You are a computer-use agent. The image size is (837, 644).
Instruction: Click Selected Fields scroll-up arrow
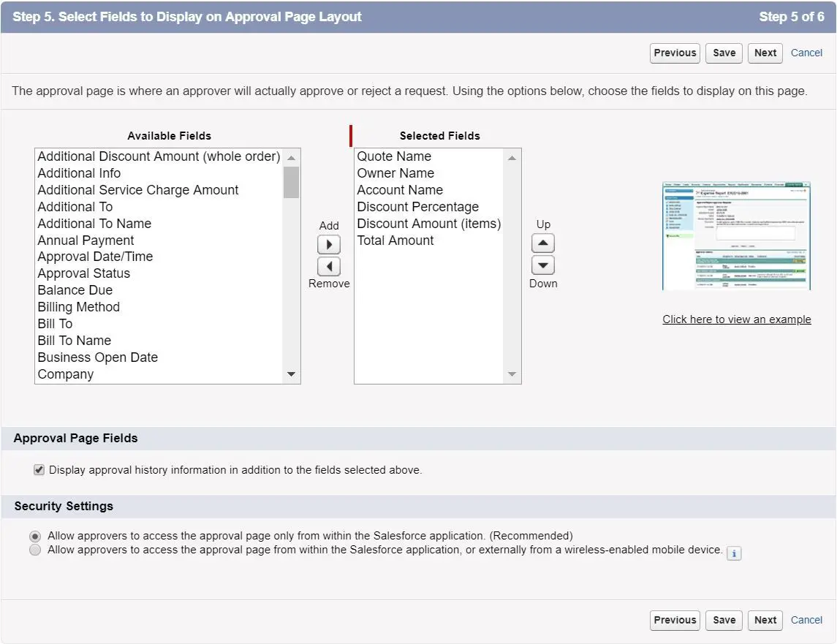pyautogui.click(x=512, y=158)
